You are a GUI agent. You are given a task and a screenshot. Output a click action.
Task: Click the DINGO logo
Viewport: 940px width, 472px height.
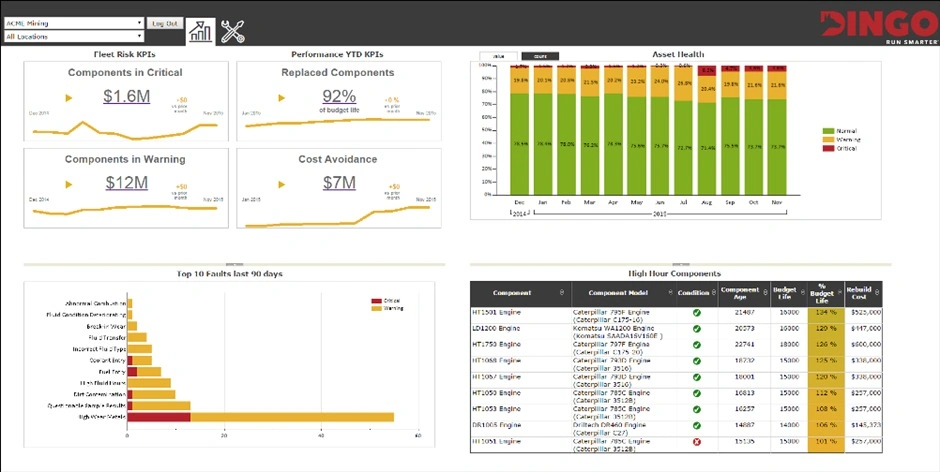(877, 24)
